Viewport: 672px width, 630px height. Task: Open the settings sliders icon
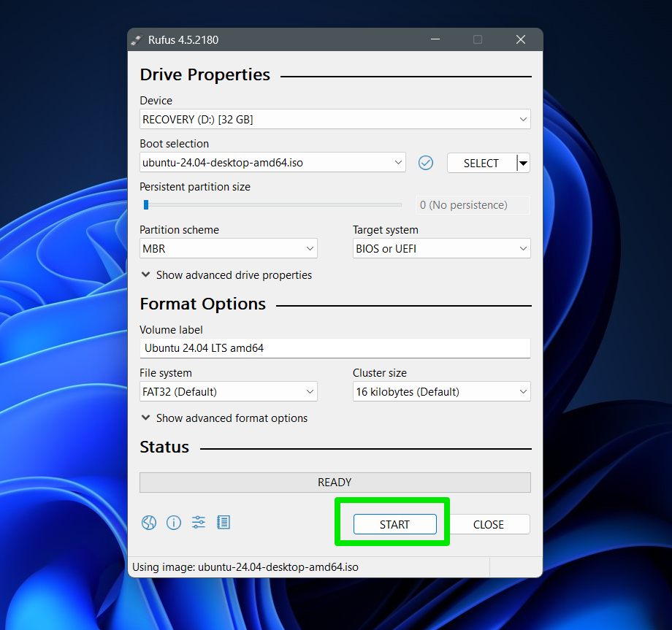(x=199, y=522)
